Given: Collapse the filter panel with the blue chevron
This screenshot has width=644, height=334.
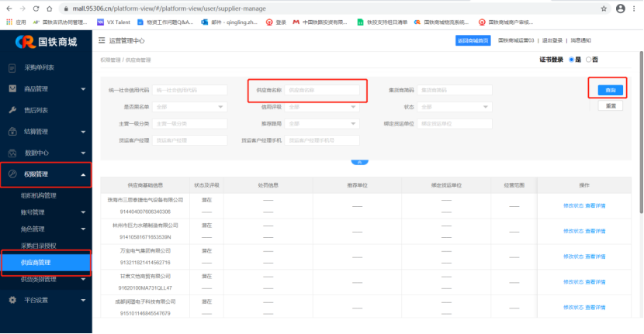Looking at the screenshot, I should (x=359, y=162).
